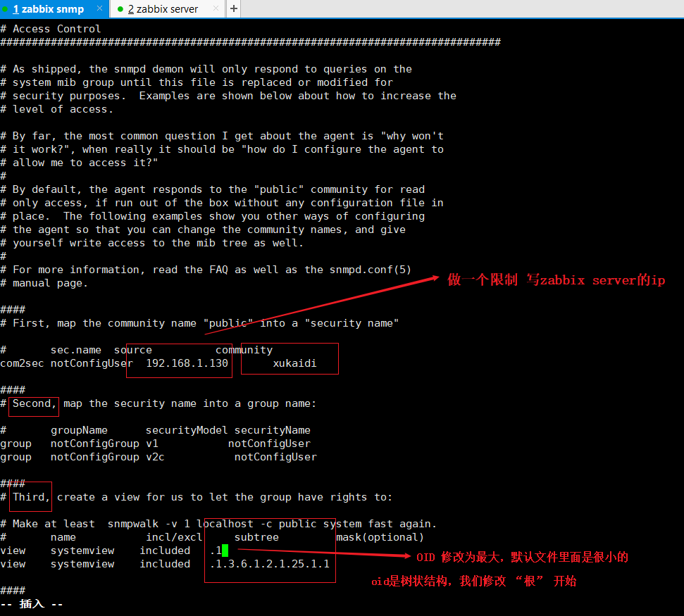
Task: Click the green status dot of zabbix server
Action: [x=120, y=9]
